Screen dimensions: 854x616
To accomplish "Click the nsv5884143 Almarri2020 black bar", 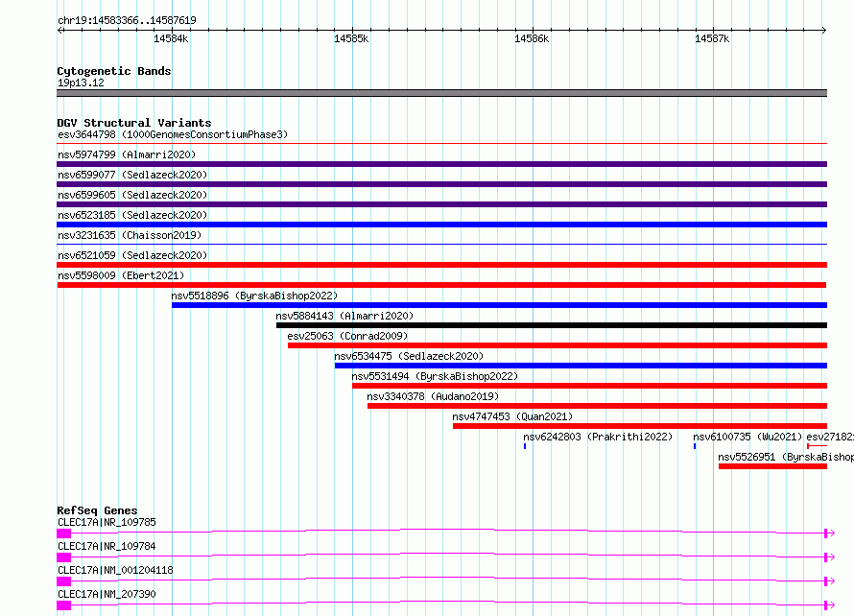I will click(552, 325).
